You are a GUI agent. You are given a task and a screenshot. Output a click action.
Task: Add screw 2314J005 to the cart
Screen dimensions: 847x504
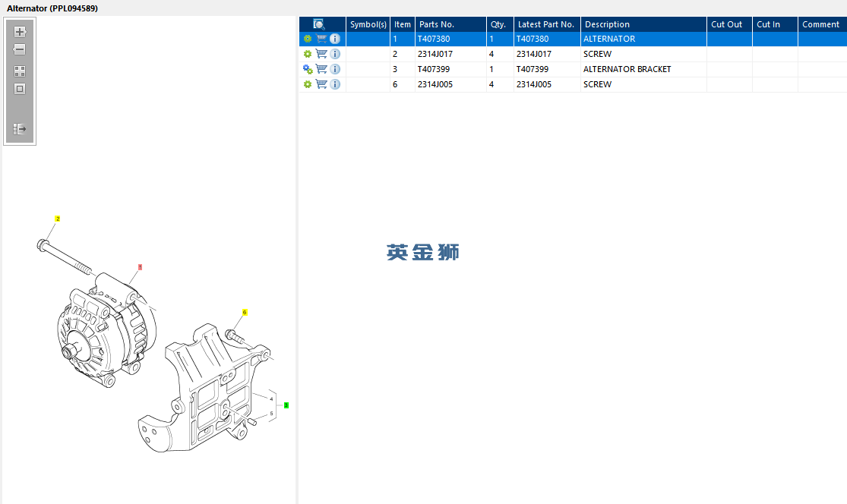coord(321,84)
